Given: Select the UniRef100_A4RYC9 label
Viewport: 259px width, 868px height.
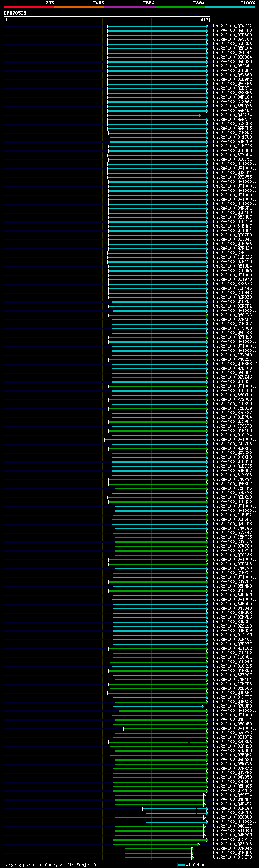Looking at the screenshot, I should (x=232, y=141).
